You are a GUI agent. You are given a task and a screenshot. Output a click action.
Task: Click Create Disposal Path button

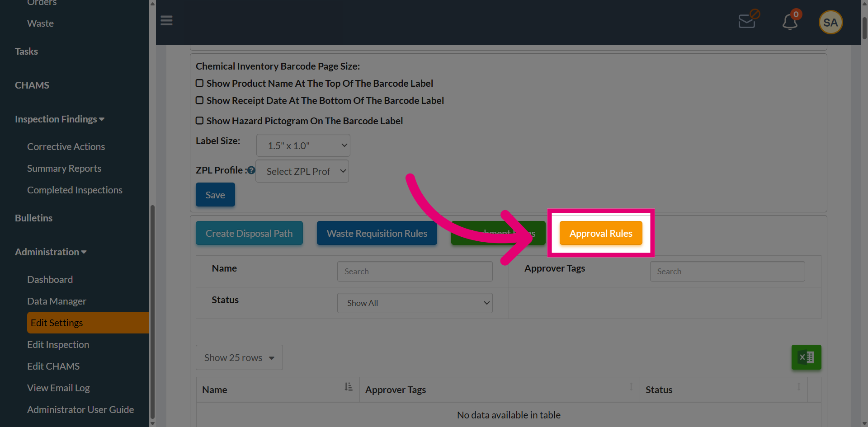[249, 233]
